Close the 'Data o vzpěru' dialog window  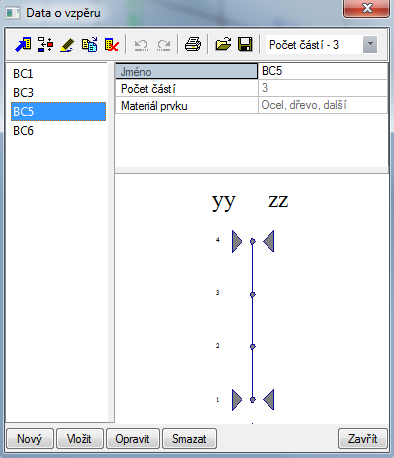pyautogui.click(x=366, y=8)
